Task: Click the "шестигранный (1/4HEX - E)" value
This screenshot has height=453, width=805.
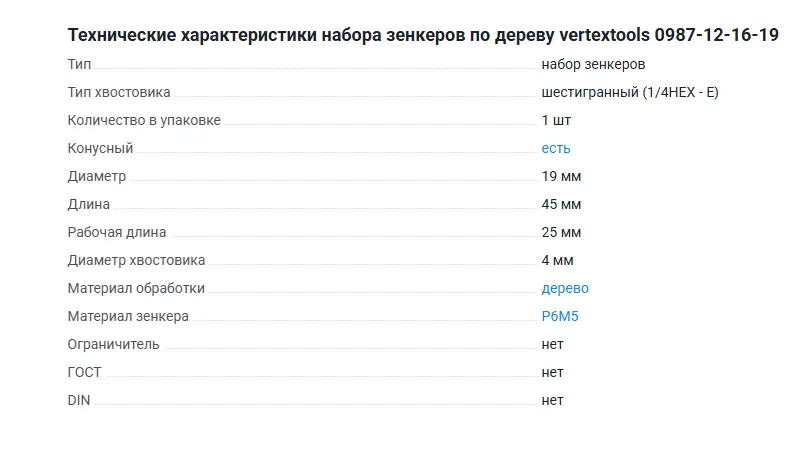Action: pos(629,92)
